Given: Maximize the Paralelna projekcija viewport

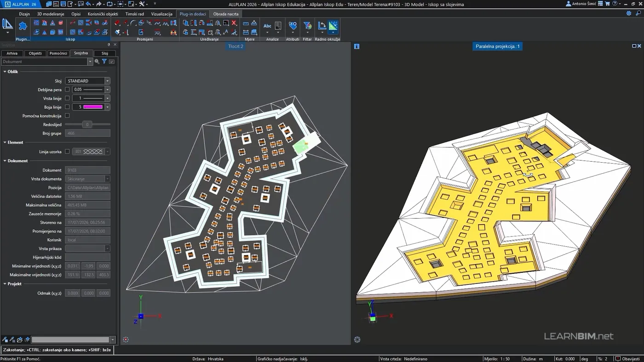Looking at the screenshot, I should 634,46.
